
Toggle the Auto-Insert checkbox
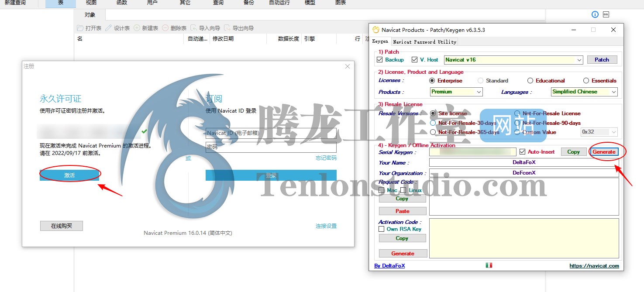(523, 152)
